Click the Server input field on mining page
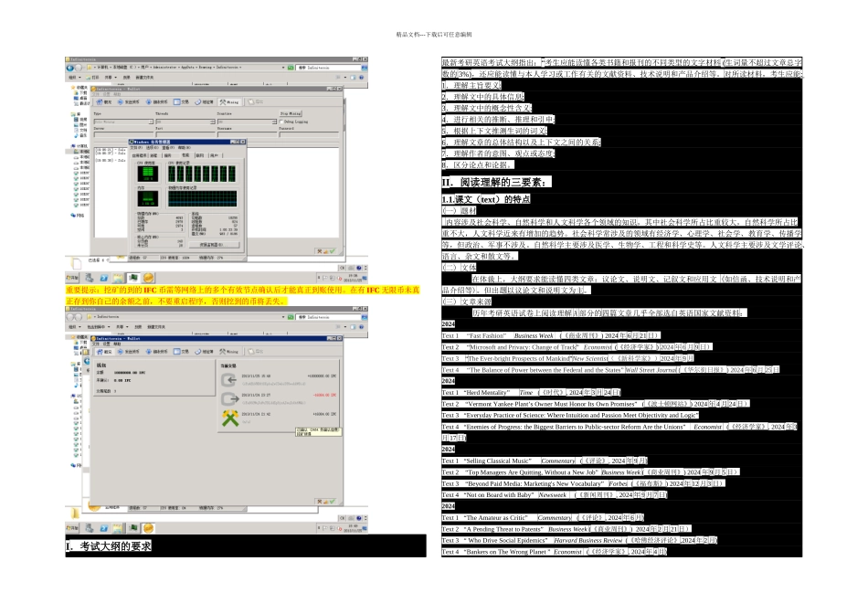This screenshot has height=614, width=868. pyautogui.click(x=124, y=134)
